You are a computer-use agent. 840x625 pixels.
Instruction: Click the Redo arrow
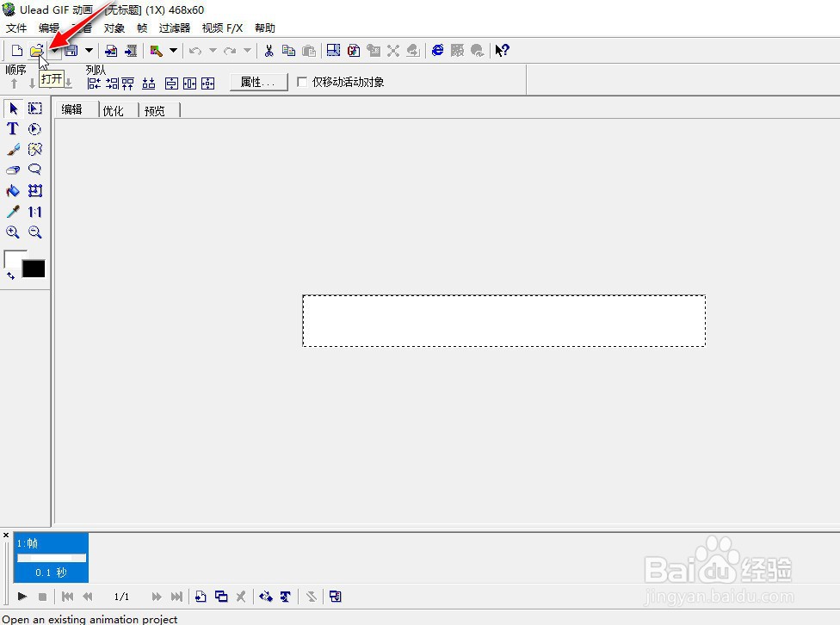coord(230,51)
